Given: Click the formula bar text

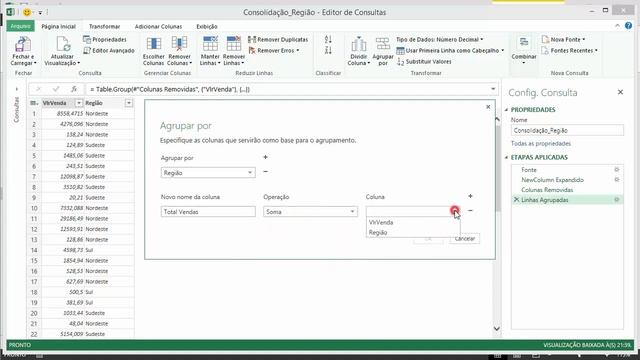Looking at the screenshot, I should coord(170,89).
